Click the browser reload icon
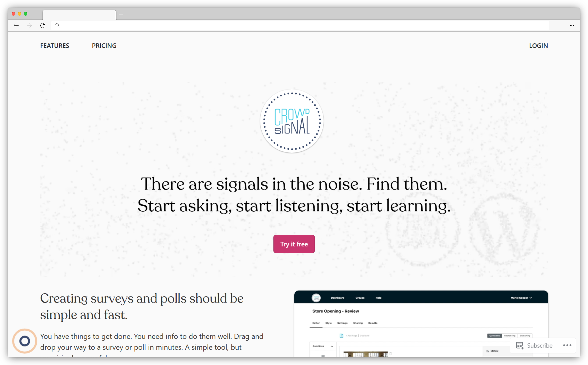Viewport: 588px width, 365px height. pos(42,26)
